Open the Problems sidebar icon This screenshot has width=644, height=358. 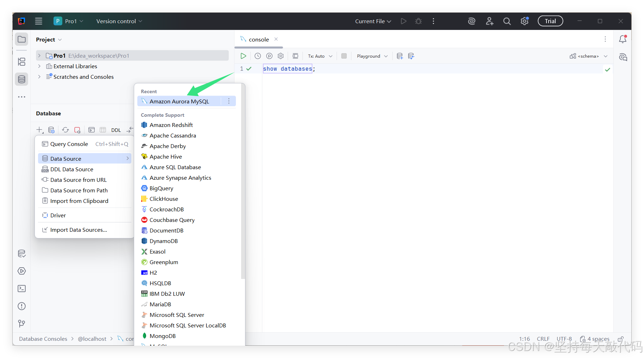(22, 306)
